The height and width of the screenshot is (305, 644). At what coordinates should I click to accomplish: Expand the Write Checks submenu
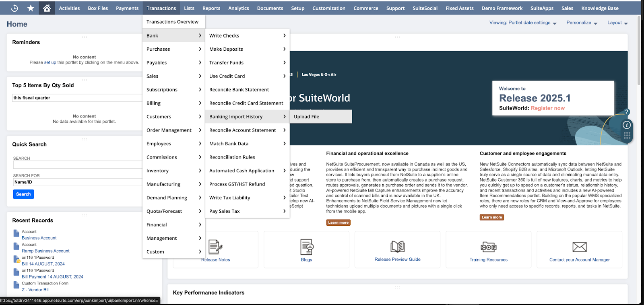click(248, 36)
